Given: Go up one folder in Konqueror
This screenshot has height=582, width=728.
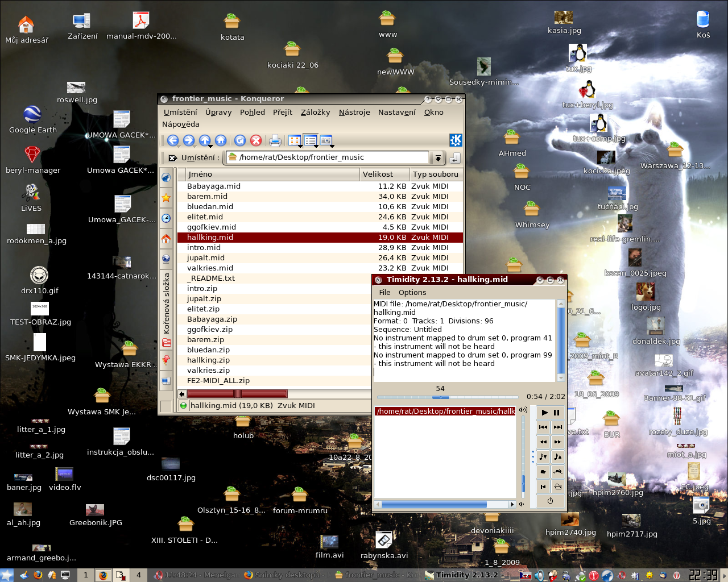Looking at the screenshot, I should click(205, 140).
